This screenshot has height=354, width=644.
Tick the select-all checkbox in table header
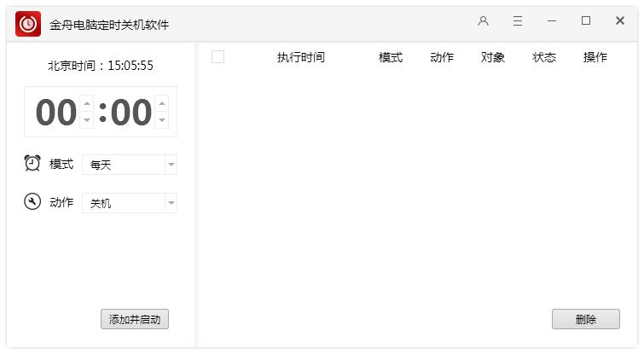218,57
